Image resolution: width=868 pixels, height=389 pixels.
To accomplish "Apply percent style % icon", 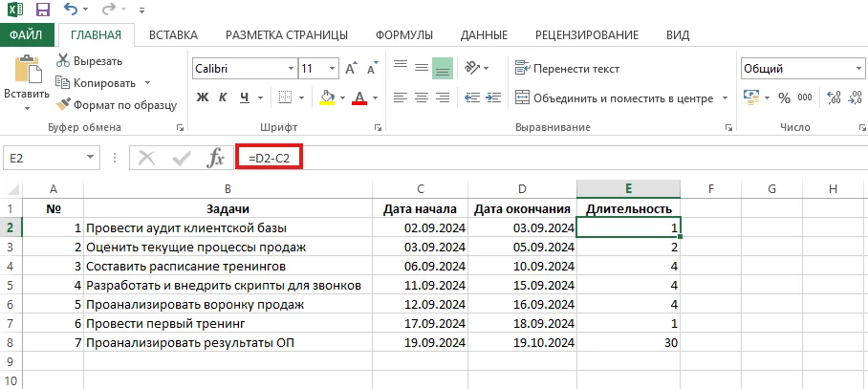I will click(x=784, y=97).
